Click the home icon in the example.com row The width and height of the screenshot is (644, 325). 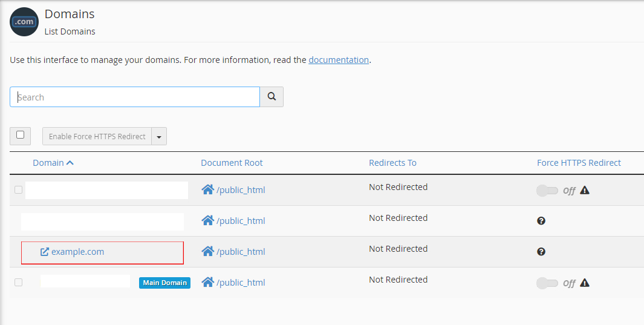208,251
